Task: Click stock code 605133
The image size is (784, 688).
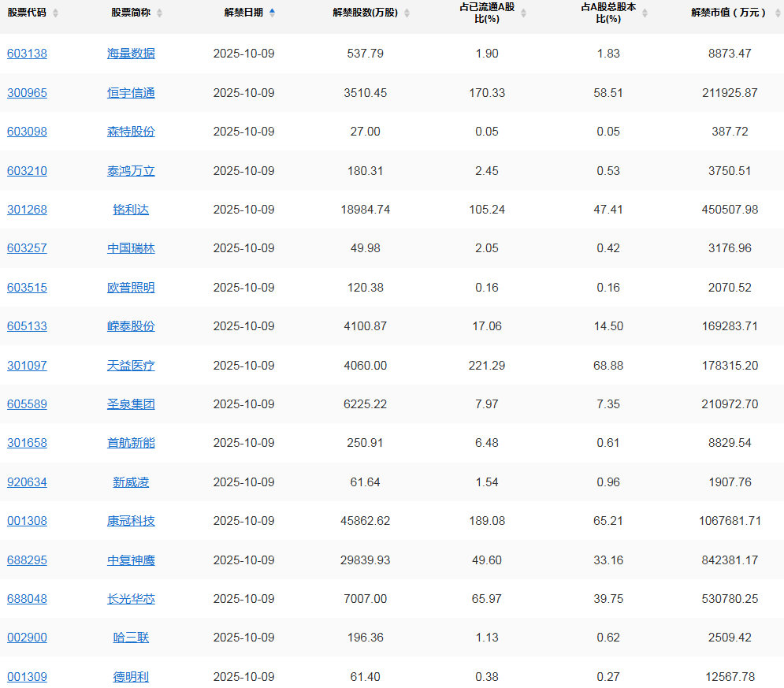Action: click(x=27, y=326)
